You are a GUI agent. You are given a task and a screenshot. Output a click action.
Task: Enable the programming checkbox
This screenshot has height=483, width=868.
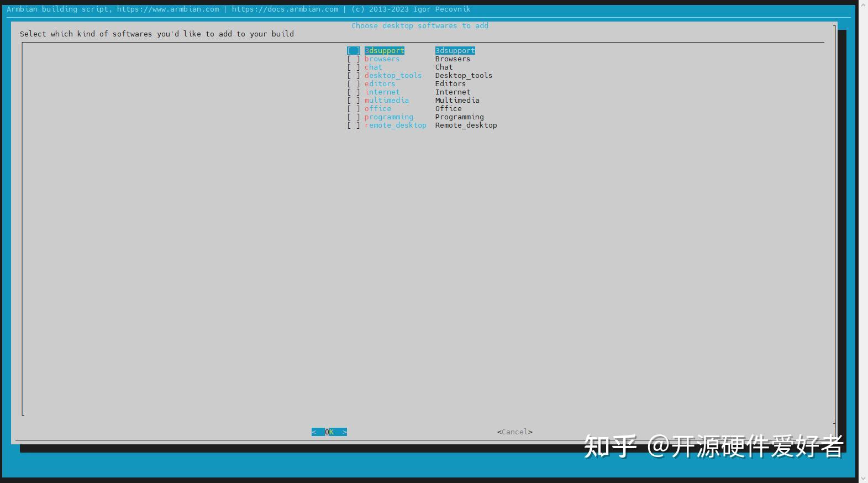pyautogui.click(x=354, y=117)
